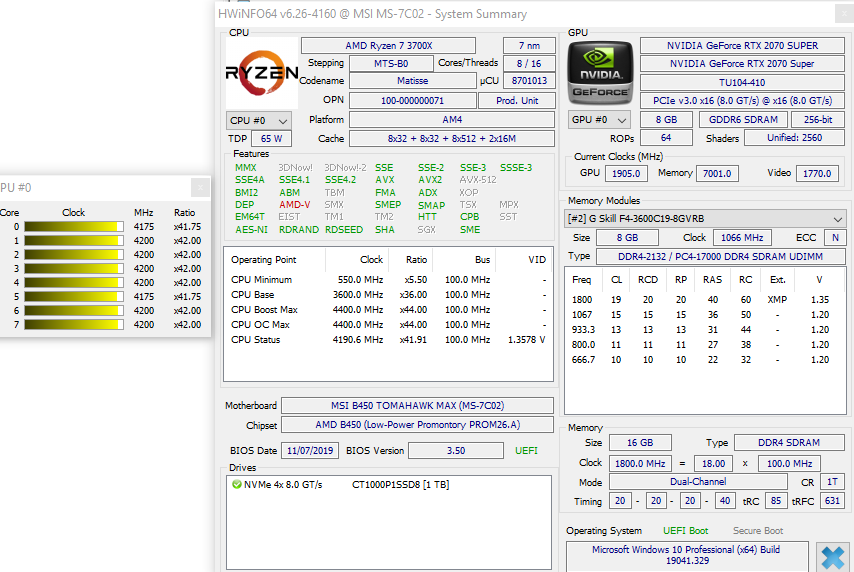Click the 256-bit bus width field
Screen dimensions: 854x572
point(818,119)
